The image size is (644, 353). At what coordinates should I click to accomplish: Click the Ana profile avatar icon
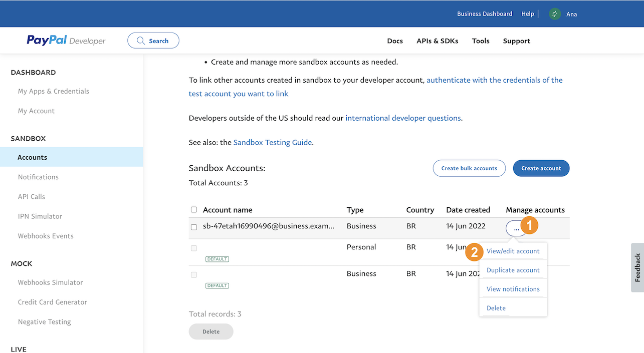(554, 14)
